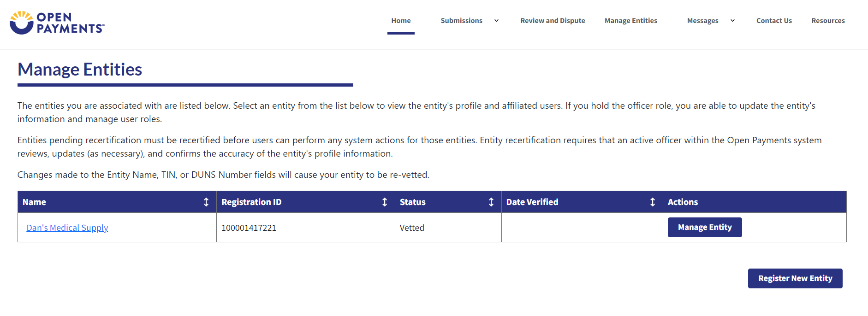The image size is (868, 316).
Task: Click the Open Payments logo
Action: tap(57, 23)
